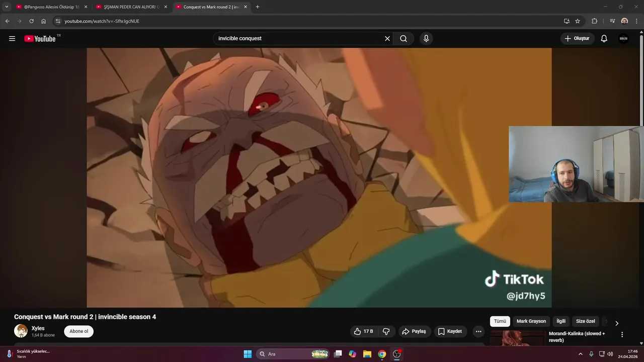Clear the search query with the X
Screen dimensions: 644x362
[387, 39]
